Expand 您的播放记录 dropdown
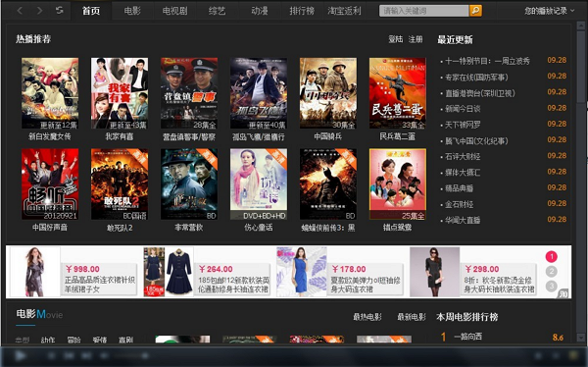 pos(549,11)
